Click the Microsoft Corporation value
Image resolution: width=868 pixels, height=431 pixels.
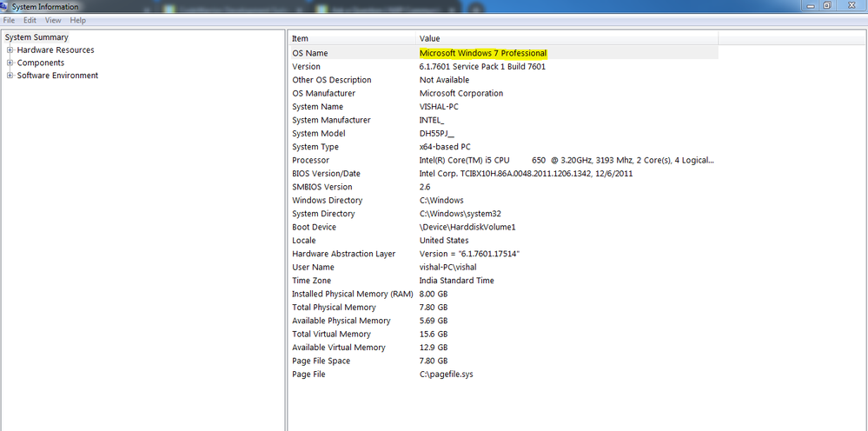tap(461, 93)
